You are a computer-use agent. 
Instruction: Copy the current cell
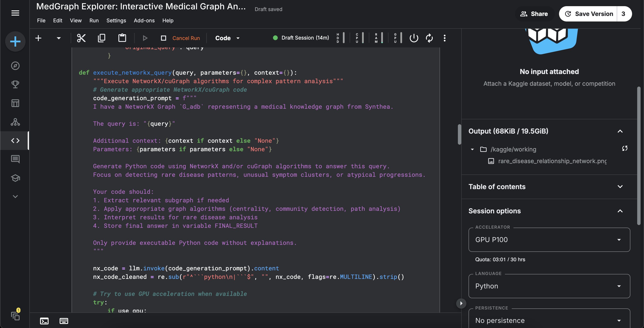[x=102, y=38]
